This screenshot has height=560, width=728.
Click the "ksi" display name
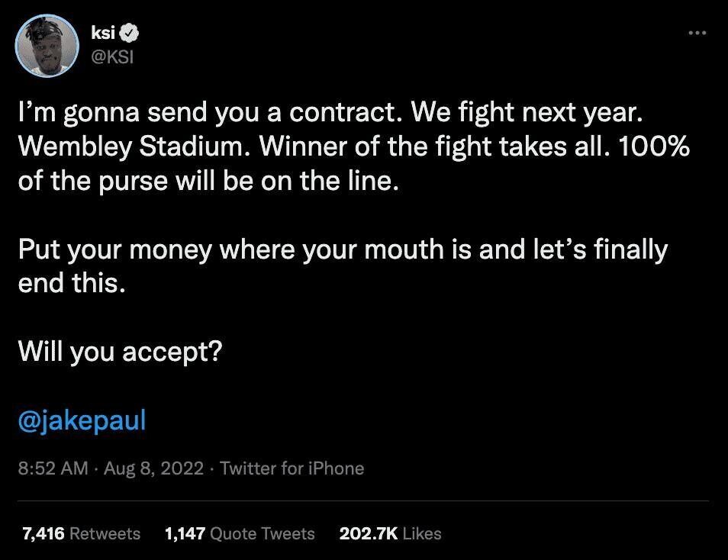tap(102, 33)
